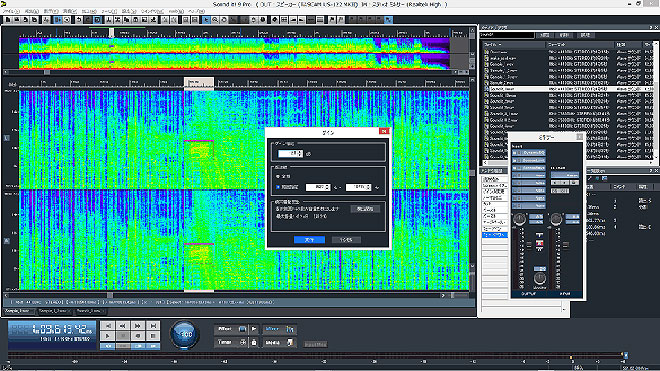Select the magnifier zoom tool
This screenshot has width=660, height=371.
pyautogui.click(x=215, y=19)
